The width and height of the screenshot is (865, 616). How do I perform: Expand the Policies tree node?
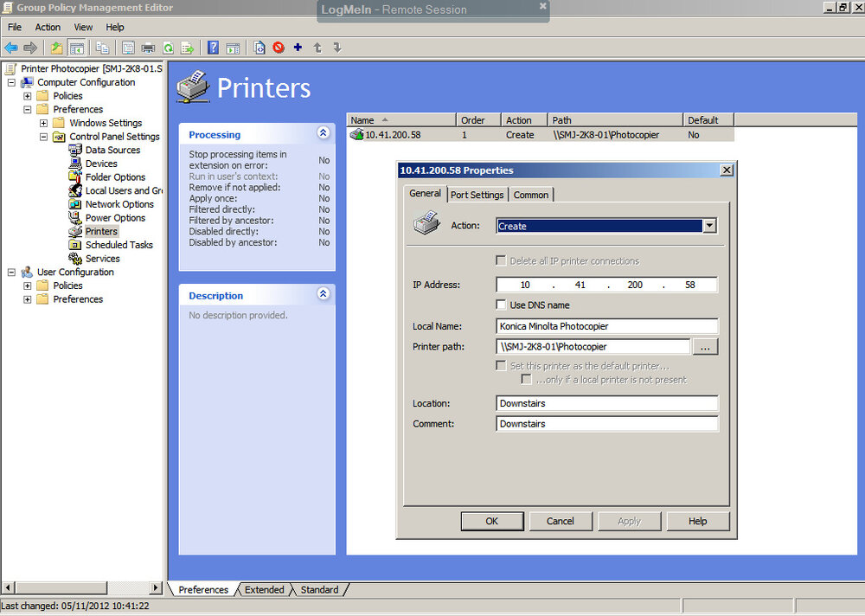(x=27, y=95)
